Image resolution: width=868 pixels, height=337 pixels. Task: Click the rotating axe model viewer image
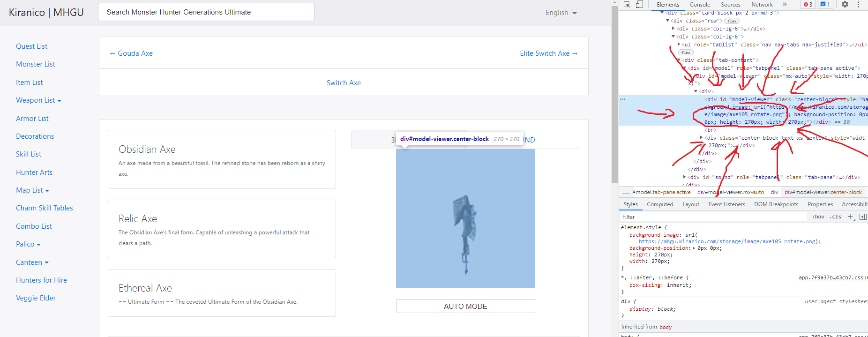click(x=465, y=218)
